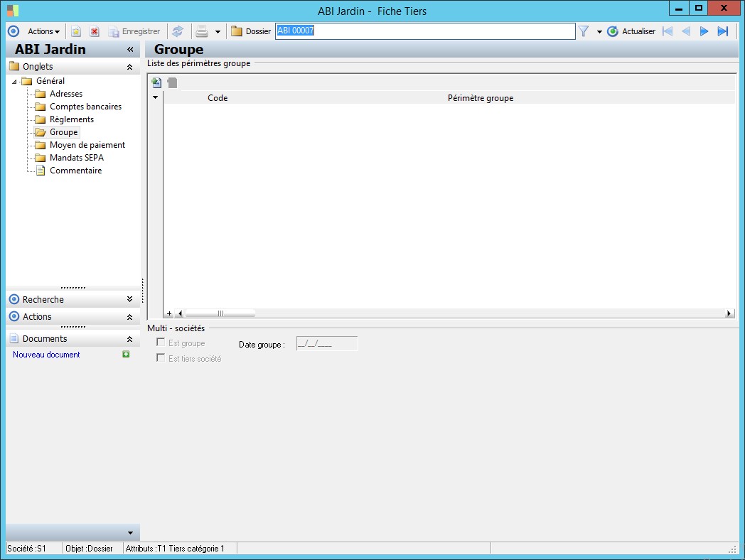Open the printer dropdown arrow
This screenshot has width=745, height=560.
click(218, 32)
